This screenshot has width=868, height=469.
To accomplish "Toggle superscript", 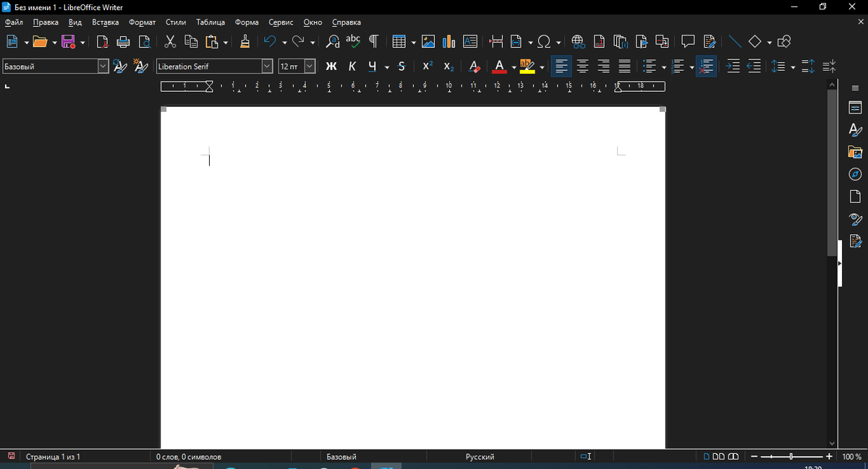I will click(x=427, y=66).
